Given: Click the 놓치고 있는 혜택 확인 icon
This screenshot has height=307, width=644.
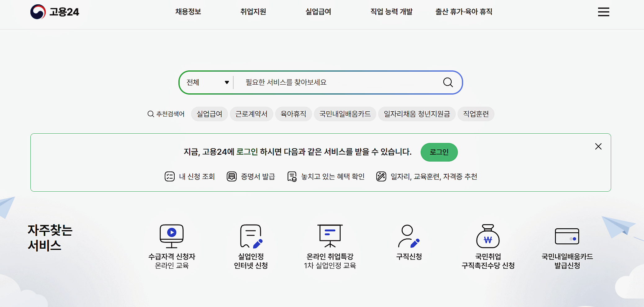Looking at the screenshot, I should (292, 176).
